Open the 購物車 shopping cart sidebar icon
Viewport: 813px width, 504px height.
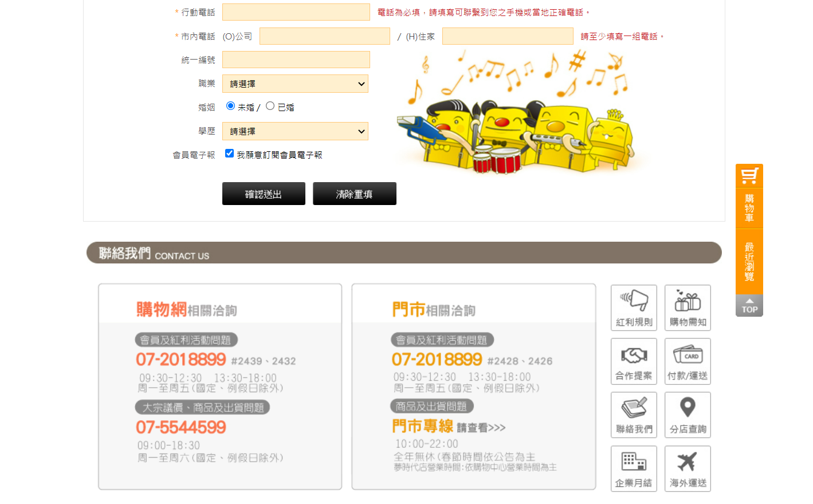(x=749, y=189)
